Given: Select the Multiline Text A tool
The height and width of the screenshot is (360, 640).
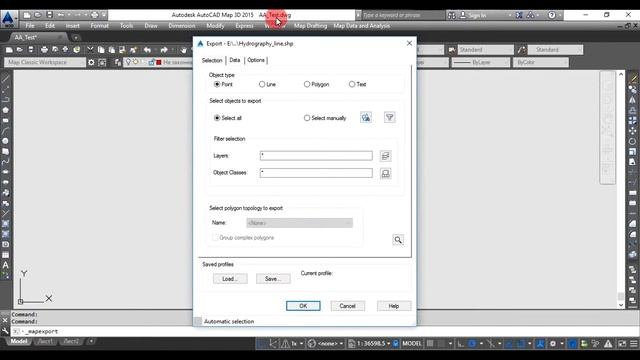Looking at the screenshot, I should pos(5,265).
